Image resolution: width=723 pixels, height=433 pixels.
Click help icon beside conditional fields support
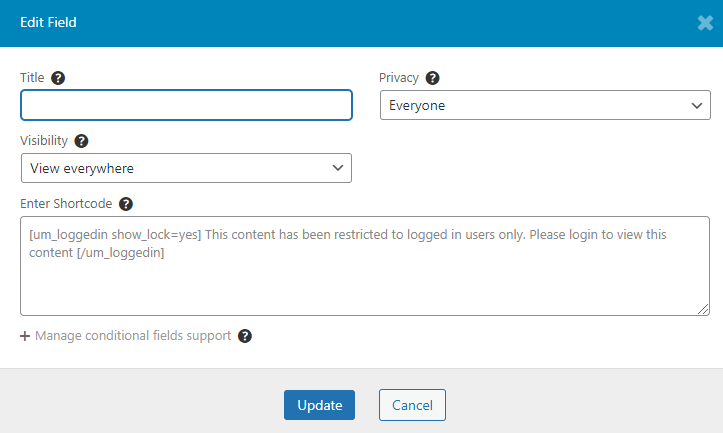pos(245,336)
